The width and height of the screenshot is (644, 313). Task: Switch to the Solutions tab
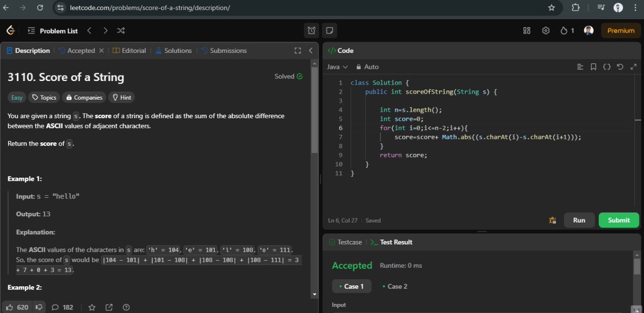(x=173, y=50)
